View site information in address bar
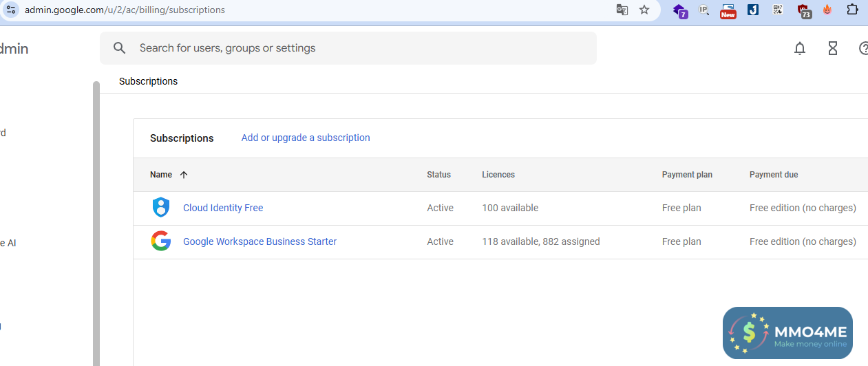868x366 pixels. coord(11,10)
